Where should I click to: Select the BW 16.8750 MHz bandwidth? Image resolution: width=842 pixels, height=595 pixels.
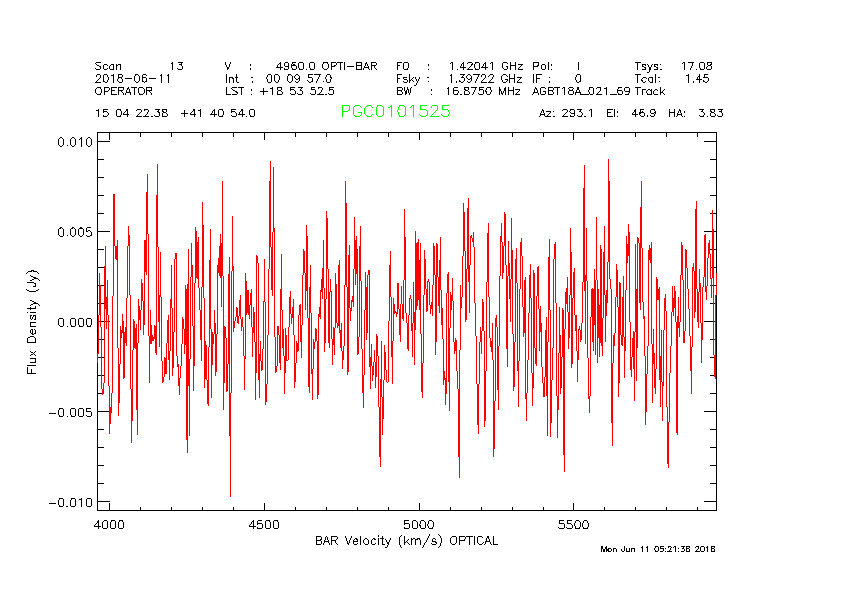[459, 91]
